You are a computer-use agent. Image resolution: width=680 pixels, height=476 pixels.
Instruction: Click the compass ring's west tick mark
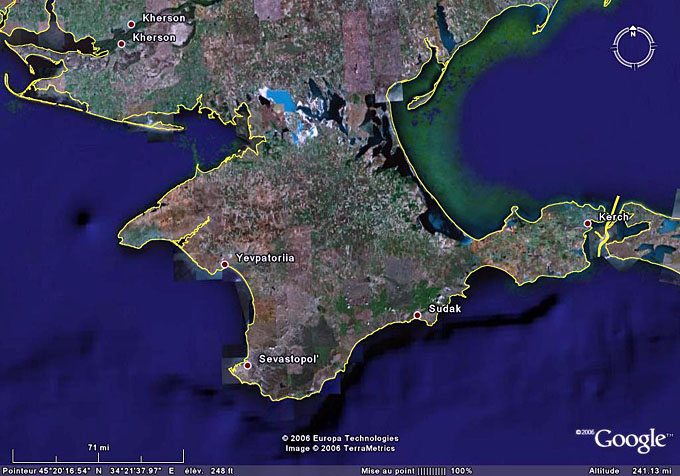[x=611, y=46]
